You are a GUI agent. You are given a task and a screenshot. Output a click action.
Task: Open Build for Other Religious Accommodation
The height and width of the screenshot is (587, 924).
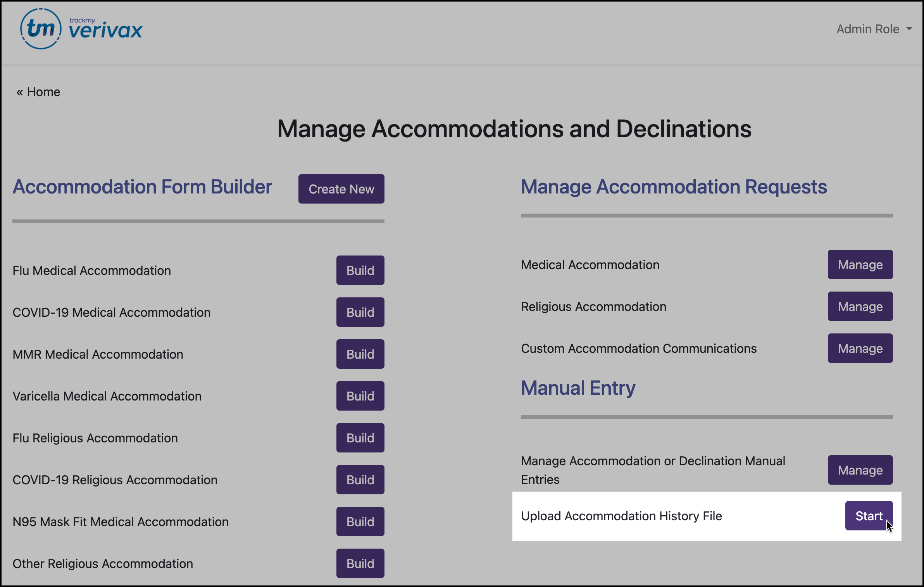360,563
